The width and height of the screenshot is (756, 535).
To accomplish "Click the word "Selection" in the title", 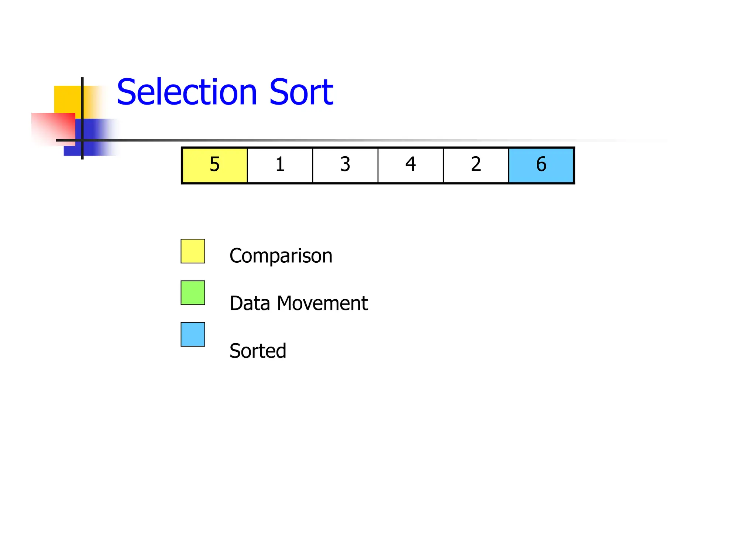I will [187, 92].
